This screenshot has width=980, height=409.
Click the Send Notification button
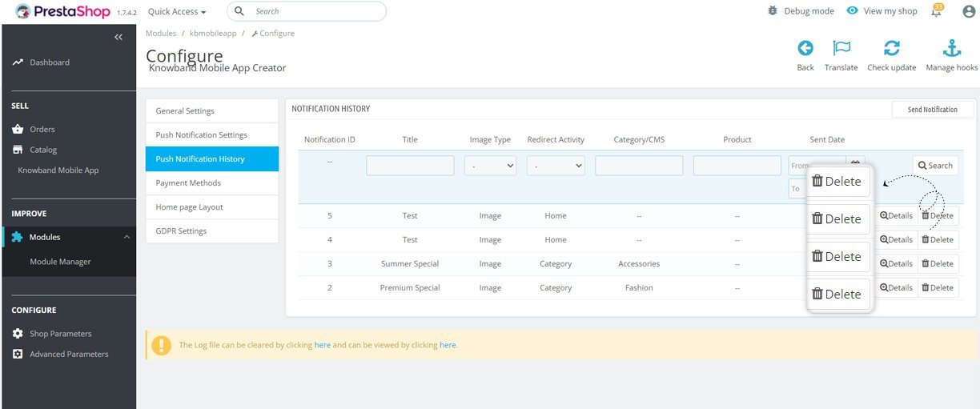[933, 110]
